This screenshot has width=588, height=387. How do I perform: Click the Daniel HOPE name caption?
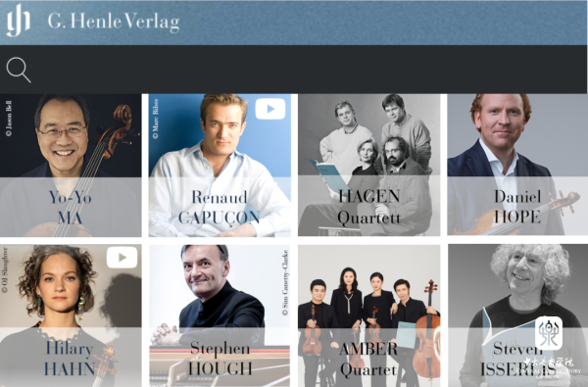pyautogui.click(x=517, y=207)
